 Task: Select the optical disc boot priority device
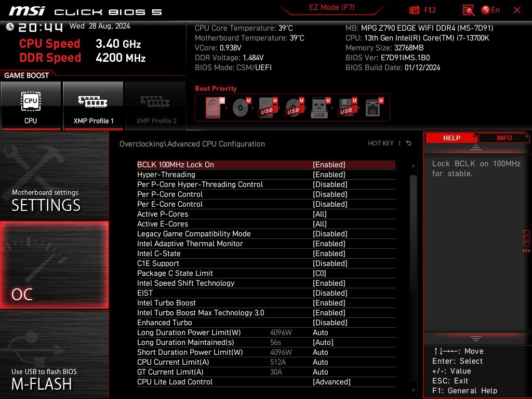coord(242,108)
